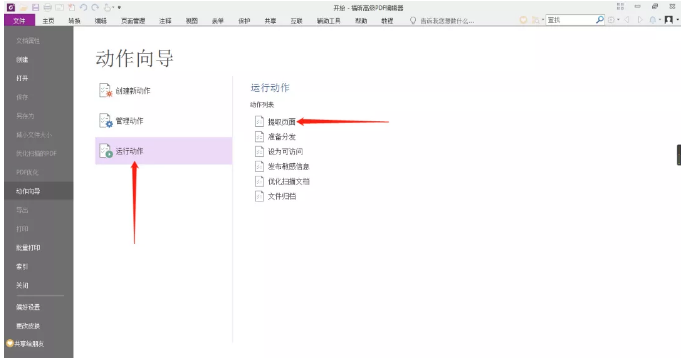Run the 准备分发 action from the list
Image resolution: width=688 pixels, height=363 pixels.
coord(276,137)
